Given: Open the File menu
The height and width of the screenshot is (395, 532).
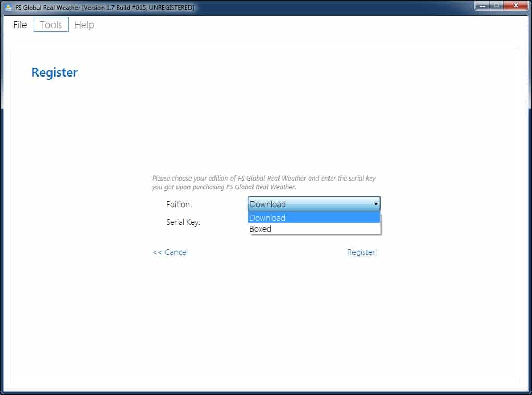Looking at the screenshot, I should pos(20,25).
